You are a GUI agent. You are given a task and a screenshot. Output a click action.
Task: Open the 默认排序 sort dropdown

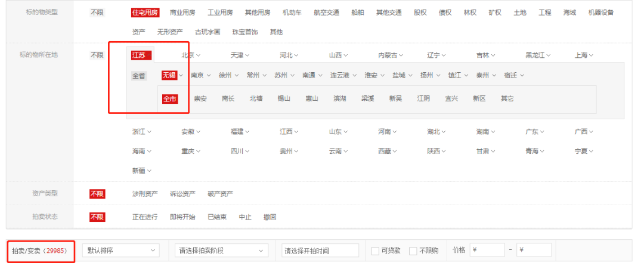click(x=120, y=251)
